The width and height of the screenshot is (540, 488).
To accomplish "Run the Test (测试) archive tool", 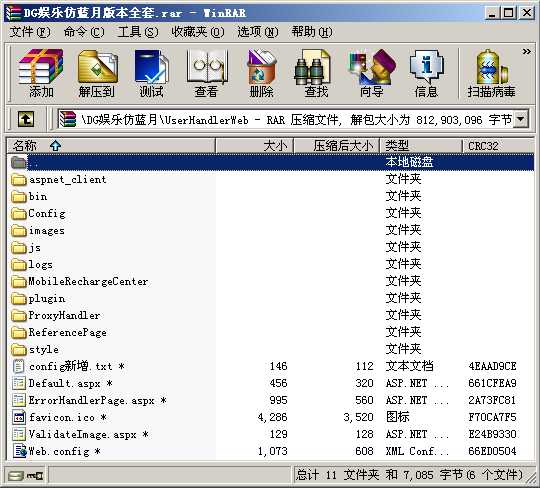I will 151,73.
